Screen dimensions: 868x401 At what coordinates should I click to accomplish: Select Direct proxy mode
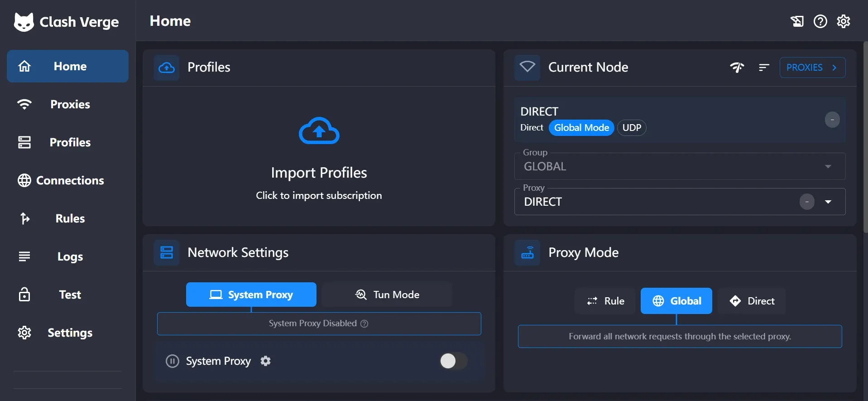coord(752,301)
